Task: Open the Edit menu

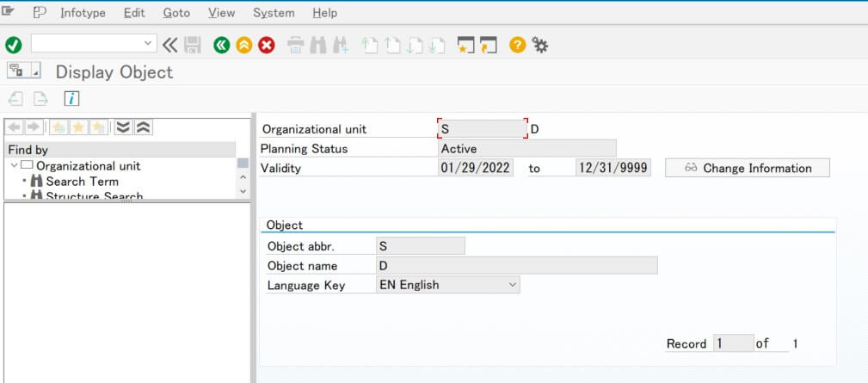Action: [134, 13]
